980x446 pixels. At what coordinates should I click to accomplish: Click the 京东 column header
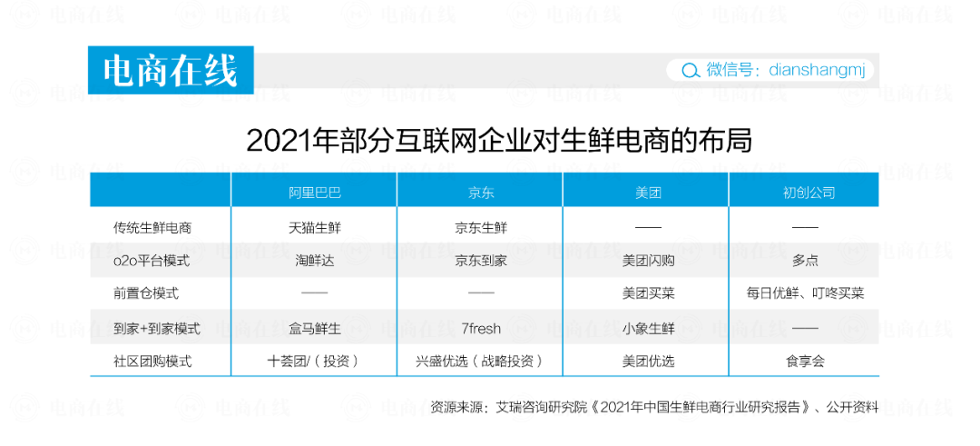click(x=481, y=193)
